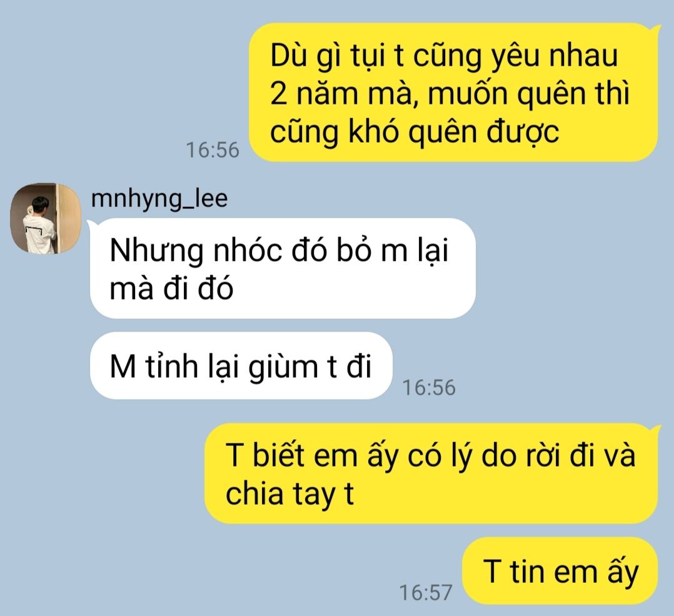The height and width of the screenshot is (616, 674).
Task: Click the phrase "khó quên được"
Action: pos(453,132)
